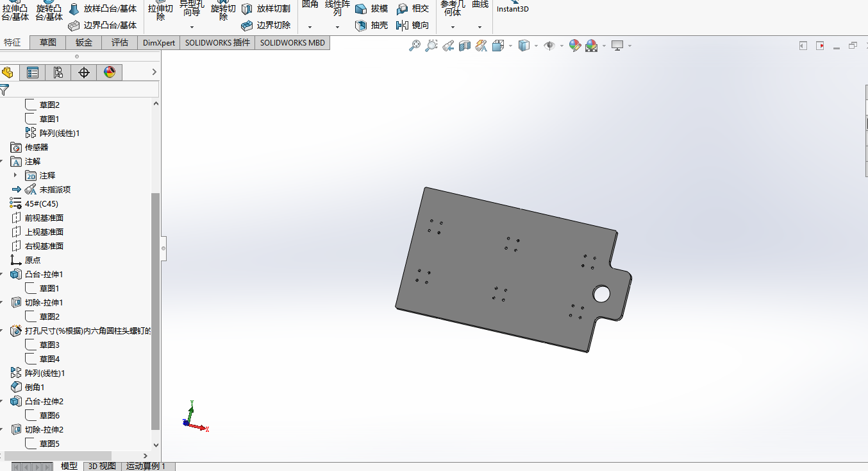Open the DisplayManager color ball tab
868x471 pixels.
coord(110,73)
